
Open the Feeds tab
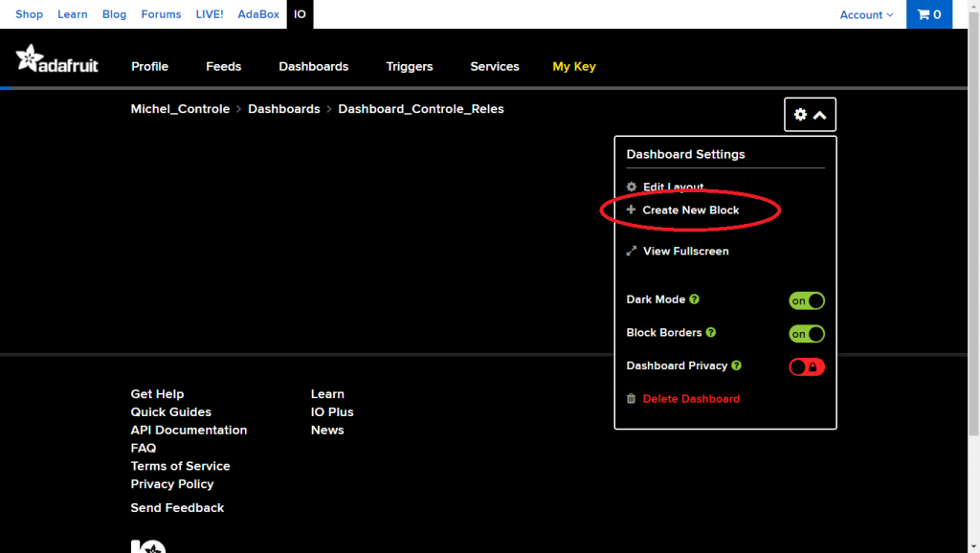click(224, 66)
